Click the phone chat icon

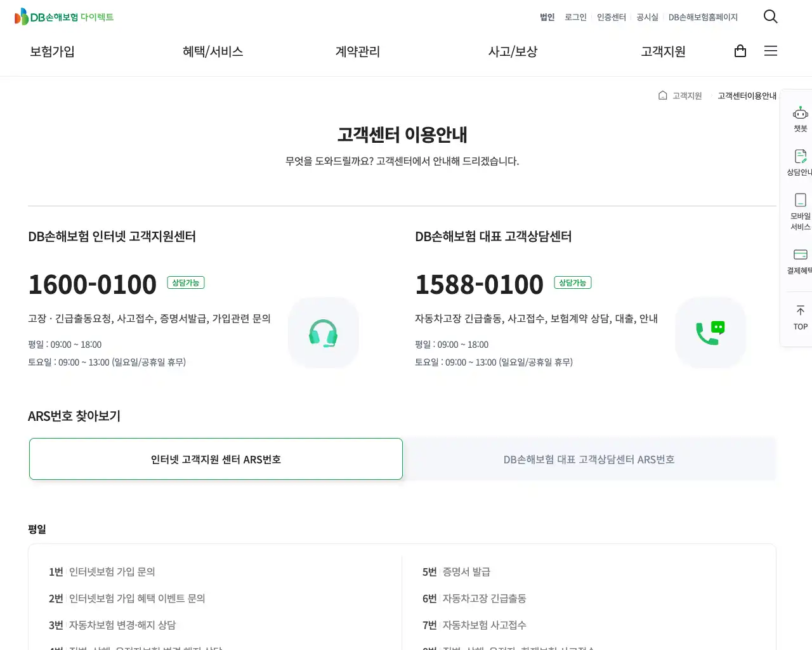[710, 333]
